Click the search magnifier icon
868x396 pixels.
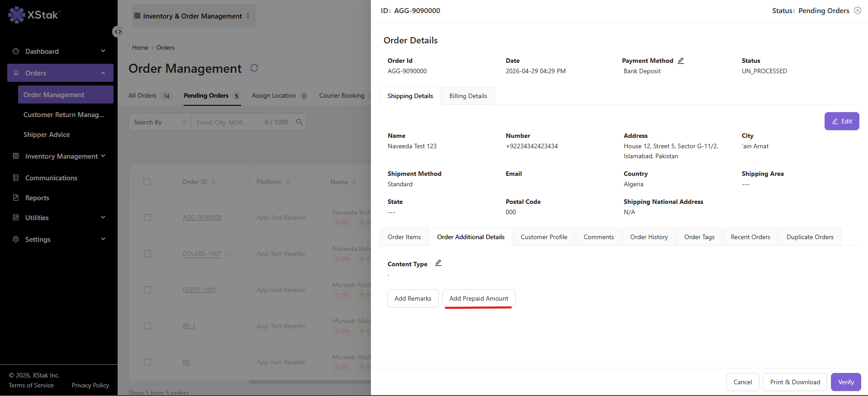click(299, 122)
